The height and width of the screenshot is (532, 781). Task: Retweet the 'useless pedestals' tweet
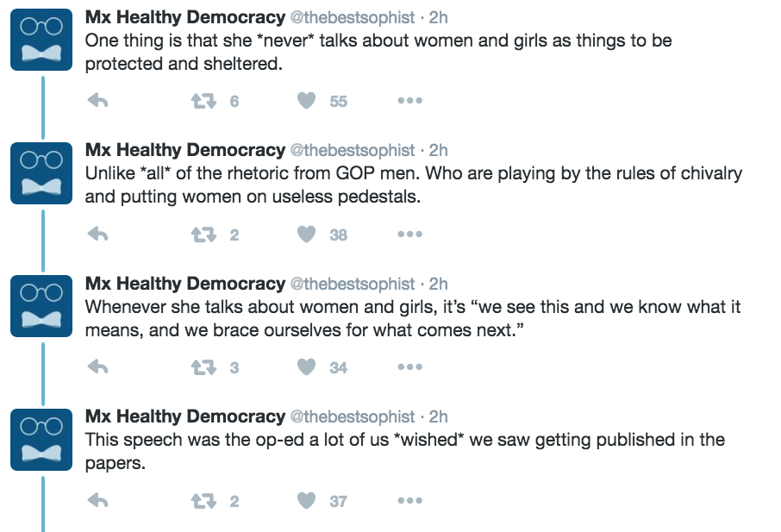[203, 234]
